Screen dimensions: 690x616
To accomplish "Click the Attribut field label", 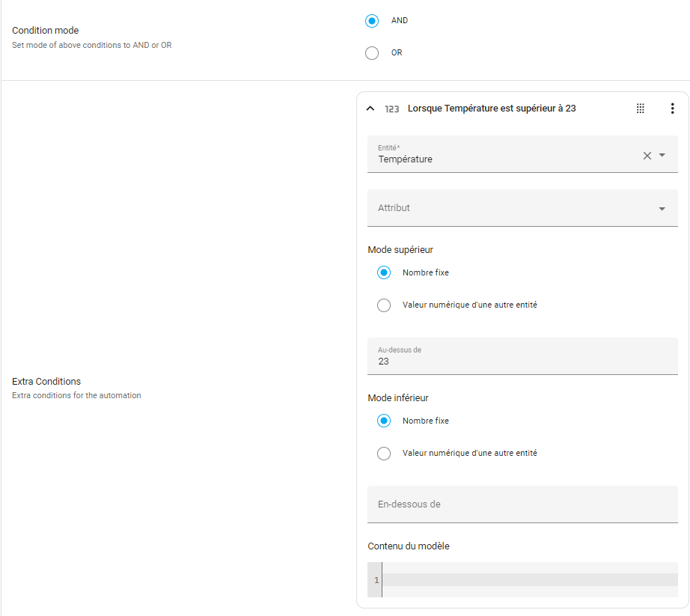I will [x=394, y=208].
